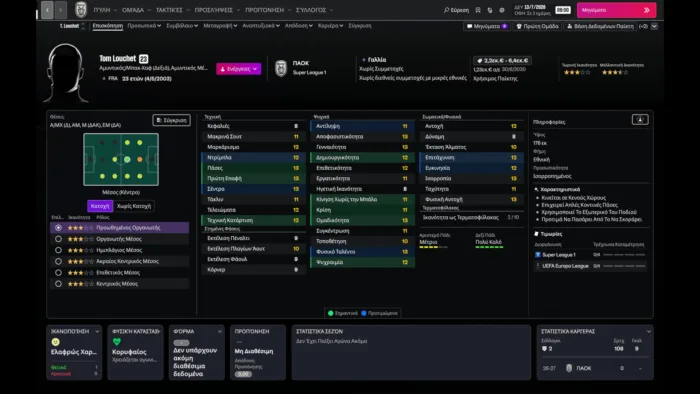Select Επιθετικός Μέσος role radio
Screen dimensions: 700x394
[x=58, y=272]
